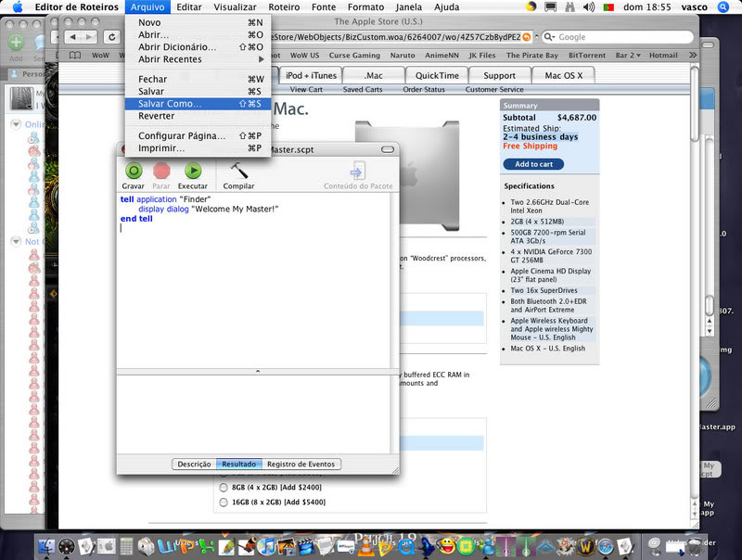Choose Salvar Como from the Arquivo menu
742x560 pixels.
click(198, 104)
